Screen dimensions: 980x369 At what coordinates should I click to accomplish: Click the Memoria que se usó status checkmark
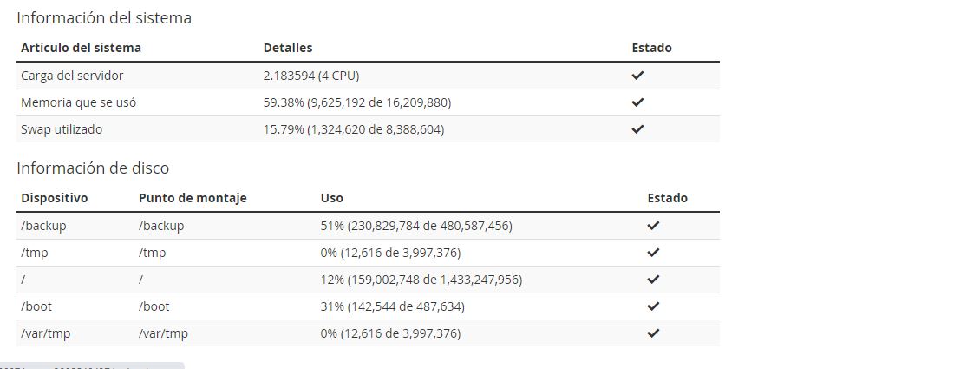click(x=637, y=102)
